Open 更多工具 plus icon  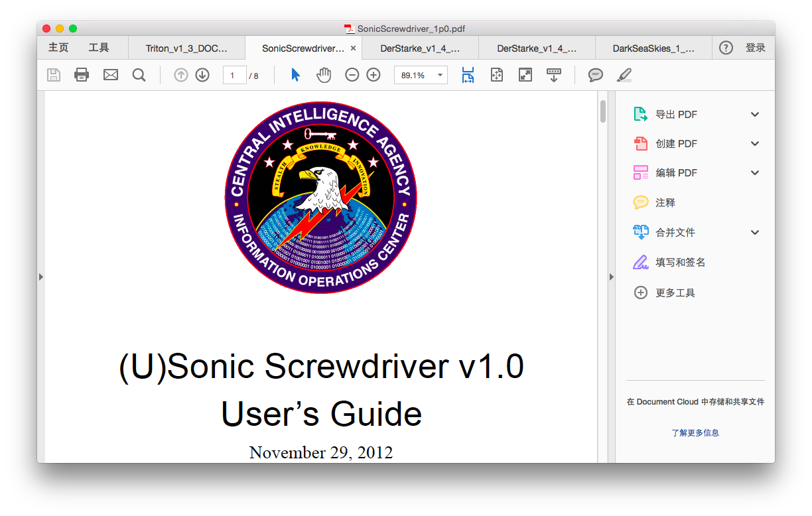click(x=641, y=292)
